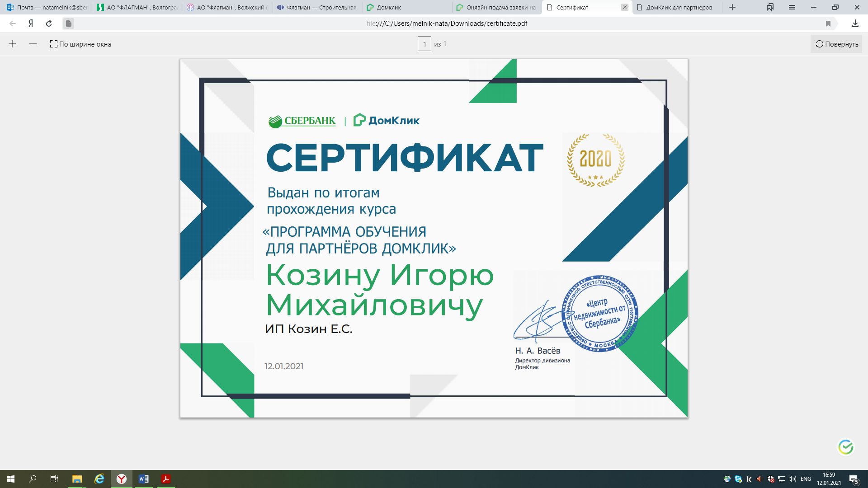Screen dimensions: 868x488
Task: Click the Skype tray icon
Action: coord(738,479)
